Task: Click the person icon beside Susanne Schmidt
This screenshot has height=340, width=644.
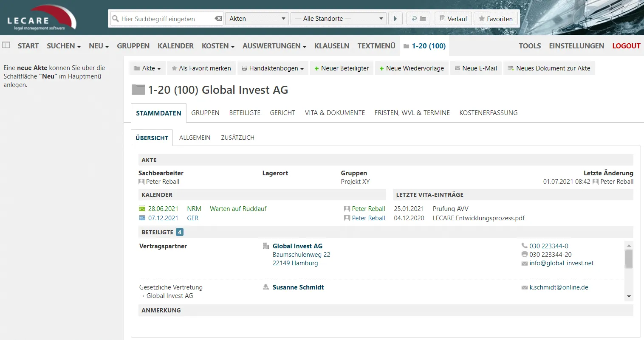Action: click(266, 287)
